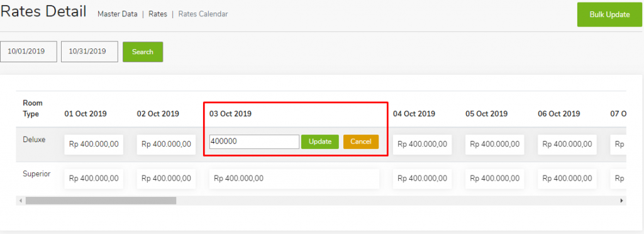Screen dimensions: 644x234
Task: Open the Master Data breadcrumb link
Action: pyautogui.click(x=118, y=14)
